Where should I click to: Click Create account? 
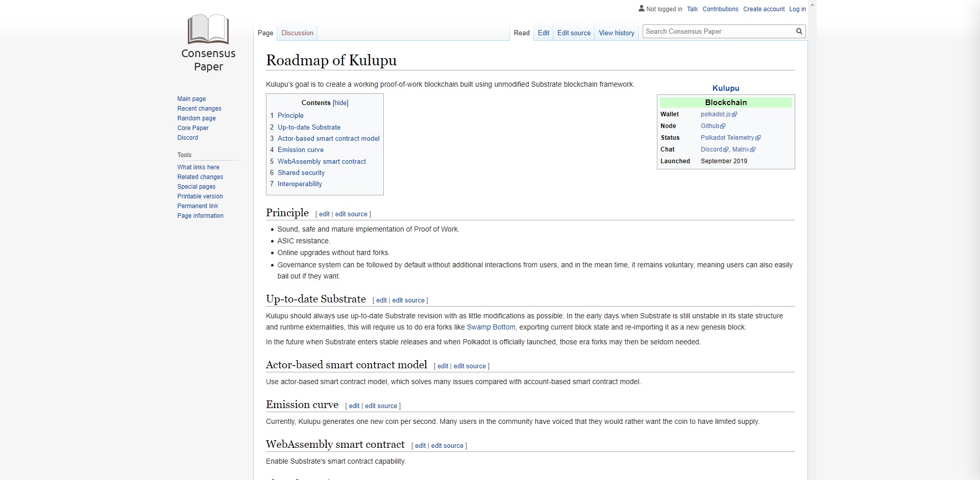(764, 9)
